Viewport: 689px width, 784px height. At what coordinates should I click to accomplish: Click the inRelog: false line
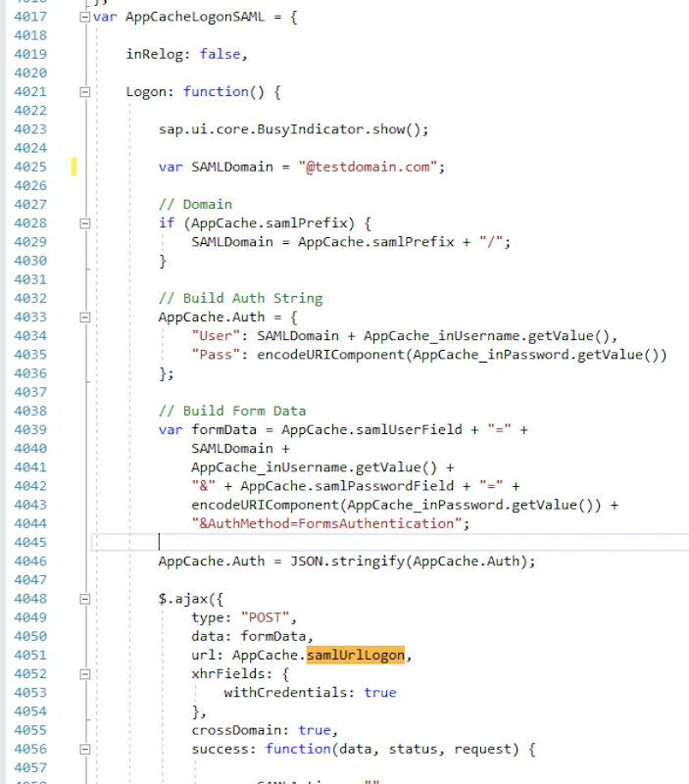coord(186,54)
